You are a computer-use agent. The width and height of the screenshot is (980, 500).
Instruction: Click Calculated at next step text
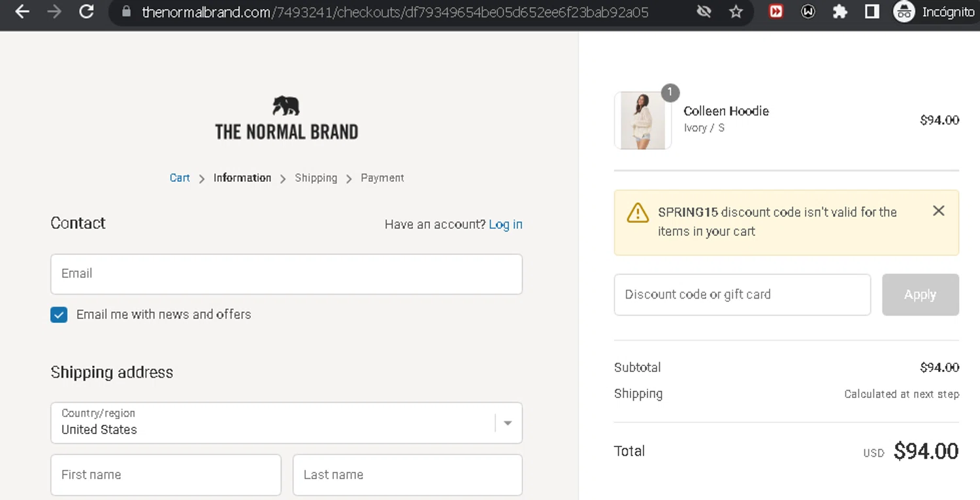pos(902,394)
